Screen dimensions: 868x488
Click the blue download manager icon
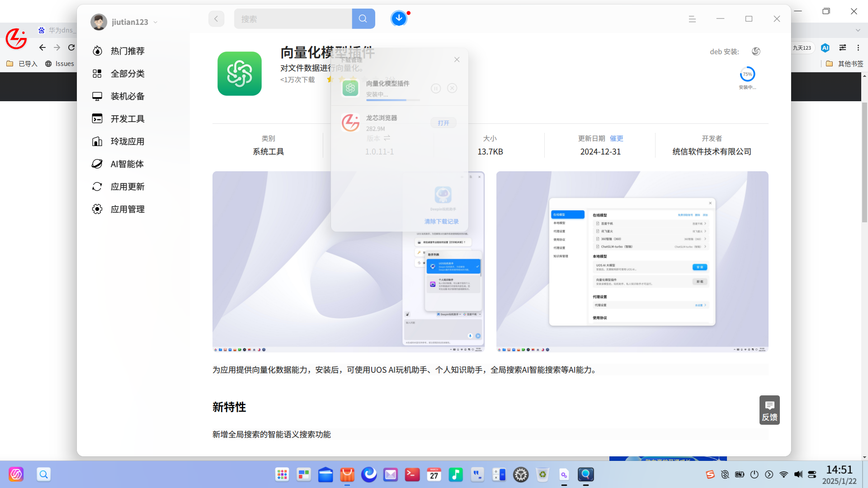pos(399,19)
